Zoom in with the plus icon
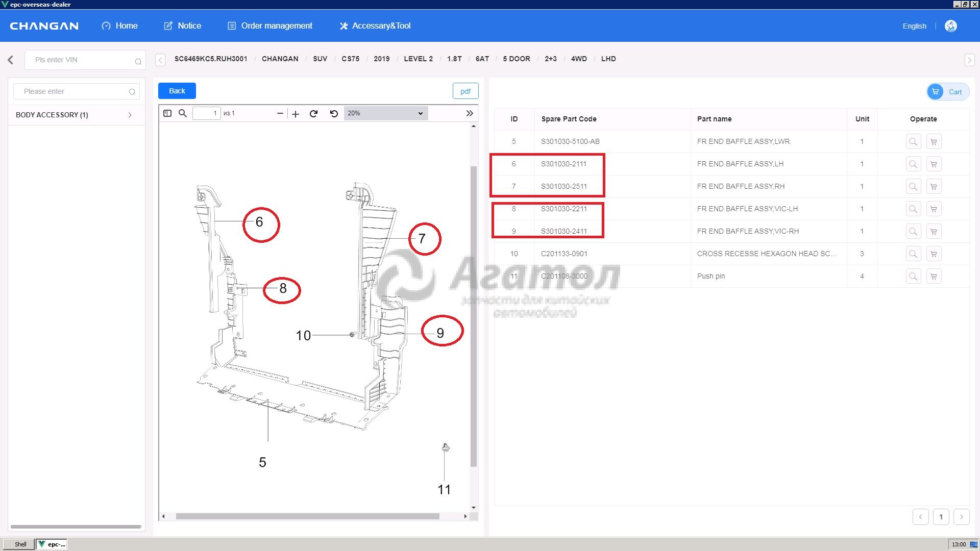 (296, 114)
